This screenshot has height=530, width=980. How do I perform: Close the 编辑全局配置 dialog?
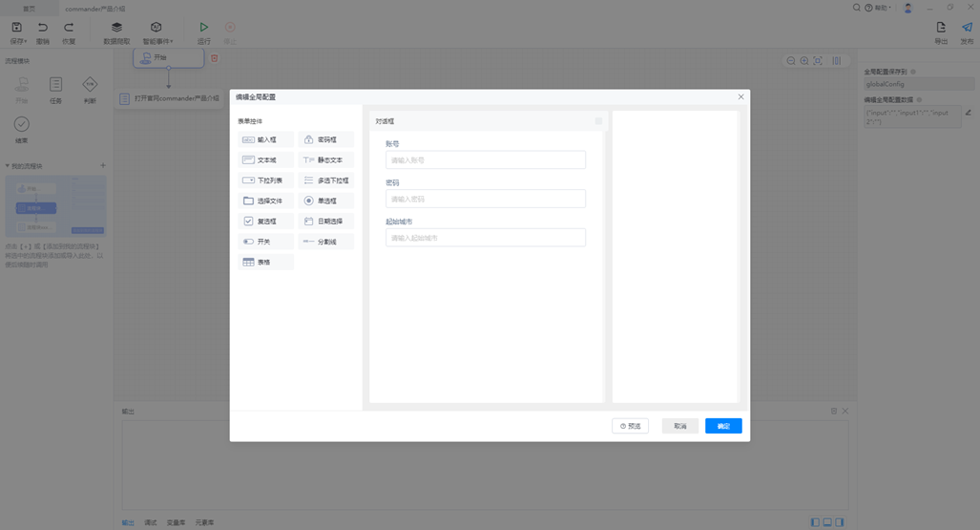(740, 97)
